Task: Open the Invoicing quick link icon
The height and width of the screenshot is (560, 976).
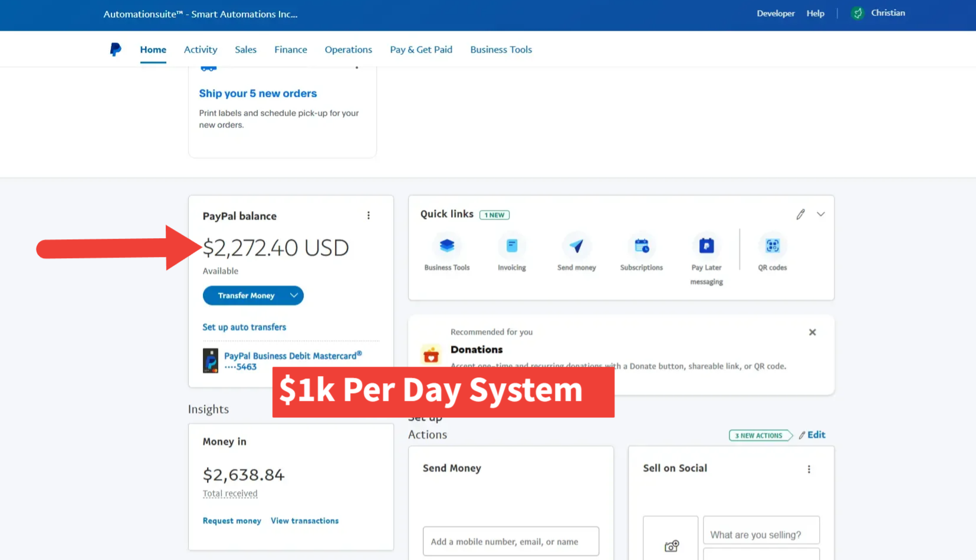Action: tap(511, 246)
